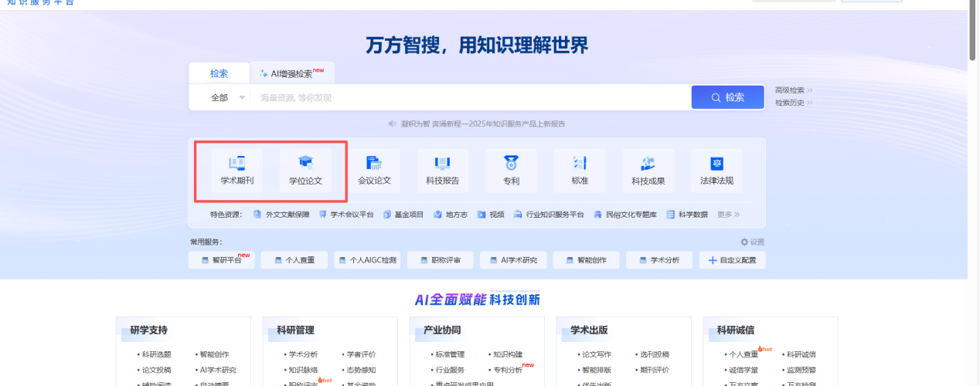980x386 pixels.
Task: Open 视频 special resource
Action: [491, 215]
